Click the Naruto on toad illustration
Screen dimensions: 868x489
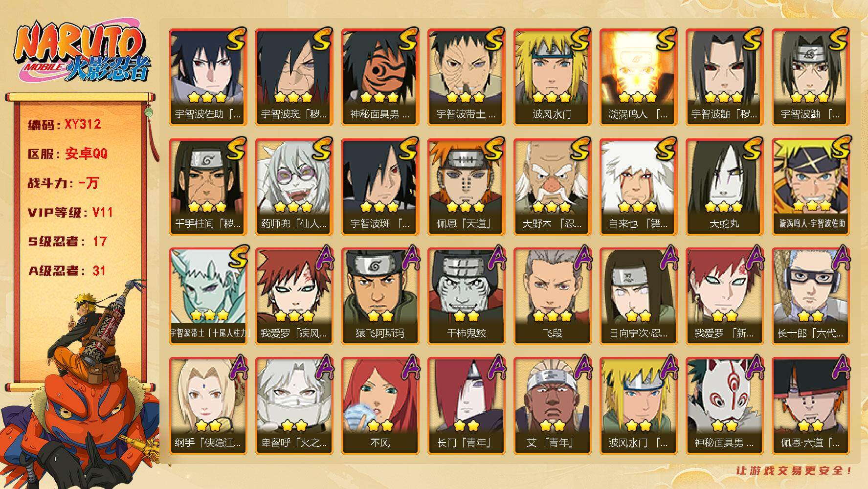pyautogui.click(x=80, y=386)
